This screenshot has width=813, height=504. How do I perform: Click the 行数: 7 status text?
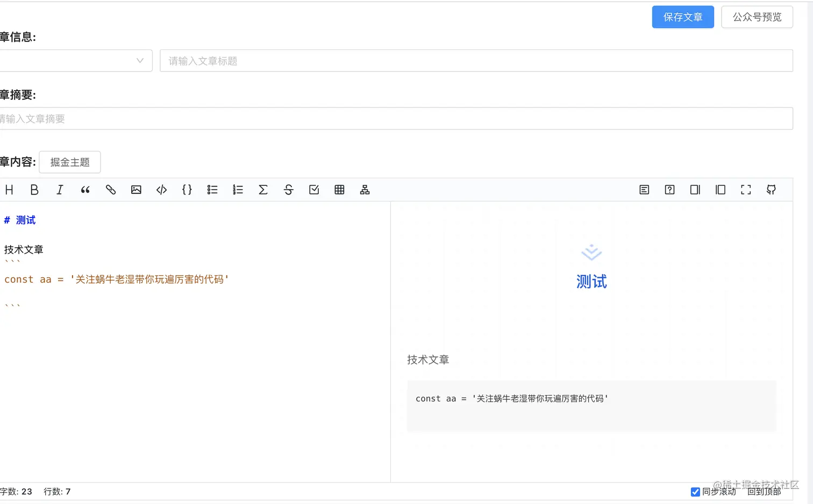click(x=57, y=492)
